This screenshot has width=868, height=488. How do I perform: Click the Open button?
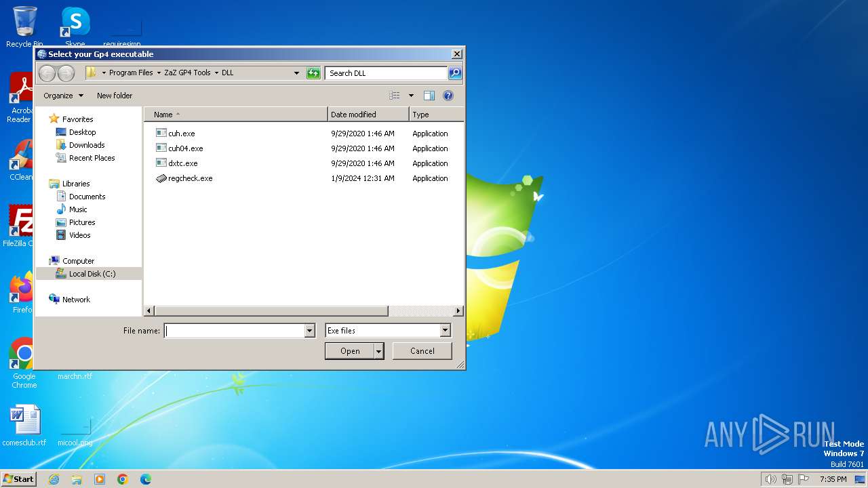pyautogui.click(x=350, y=351)
